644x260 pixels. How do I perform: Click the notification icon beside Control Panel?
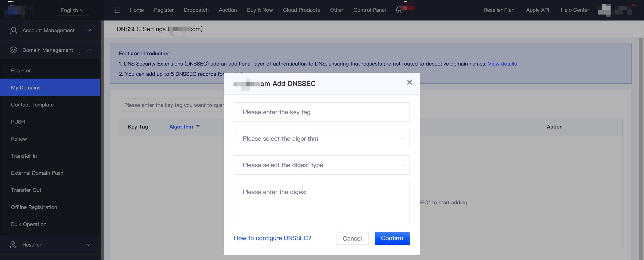click(x=399, y=10)
